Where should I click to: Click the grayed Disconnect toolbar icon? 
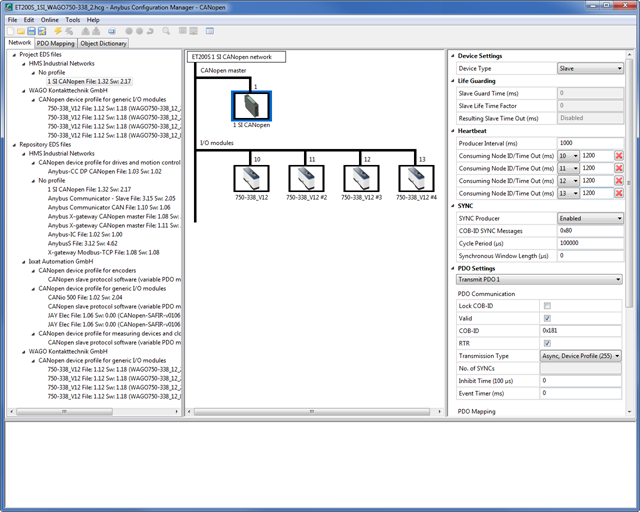(69, 31)
